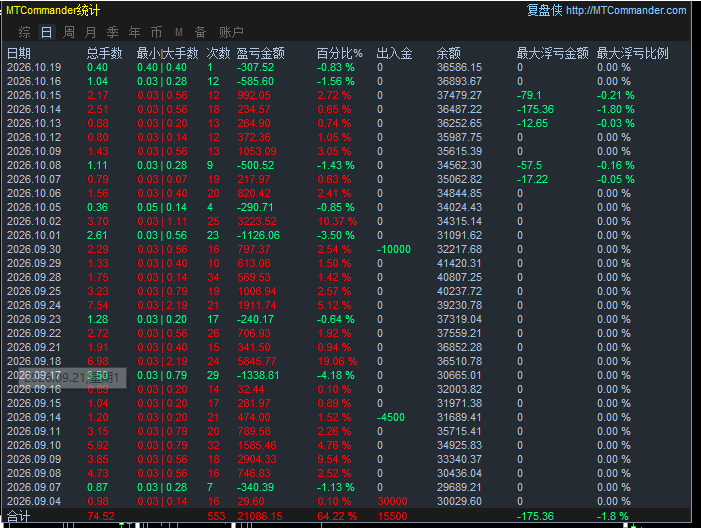
Task: Select the 年 yearly tab
Action: [x=134, y=32]
